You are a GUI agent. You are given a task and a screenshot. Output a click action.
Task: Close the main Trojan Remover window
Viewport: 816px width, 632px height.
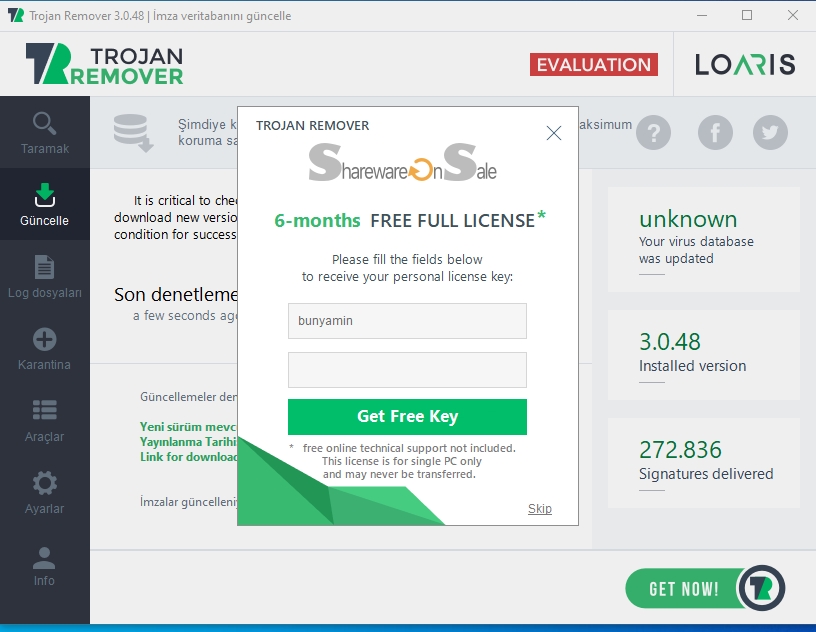click(793, 15)
